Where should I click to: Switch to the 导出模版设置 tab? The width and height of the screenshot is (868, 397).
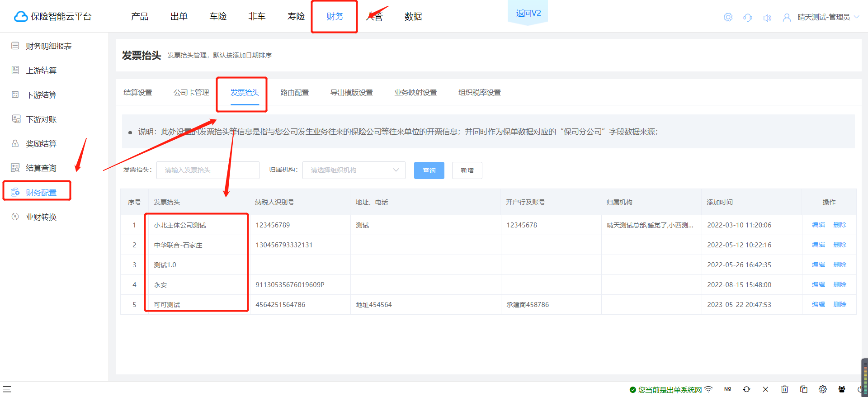point(352,93)
